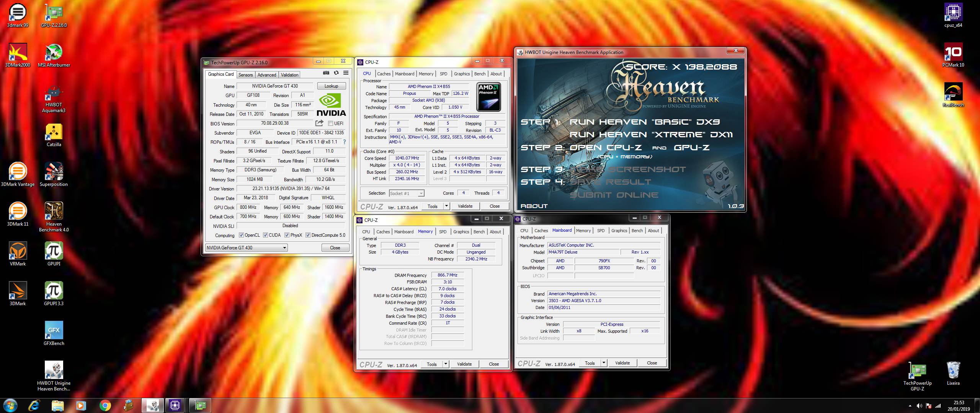
Task: Click Close in Mainboard tab window
Action: tap(652, 363)
